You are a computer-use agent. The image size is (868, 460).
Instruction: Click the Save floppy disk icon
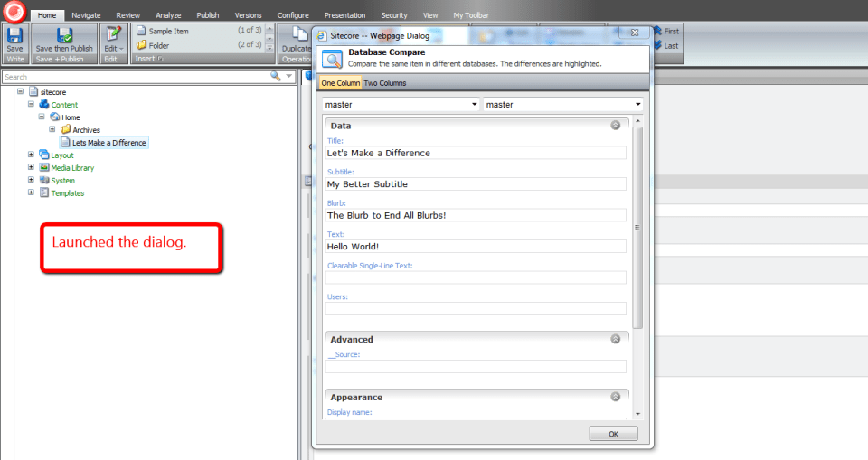(14, 35)
